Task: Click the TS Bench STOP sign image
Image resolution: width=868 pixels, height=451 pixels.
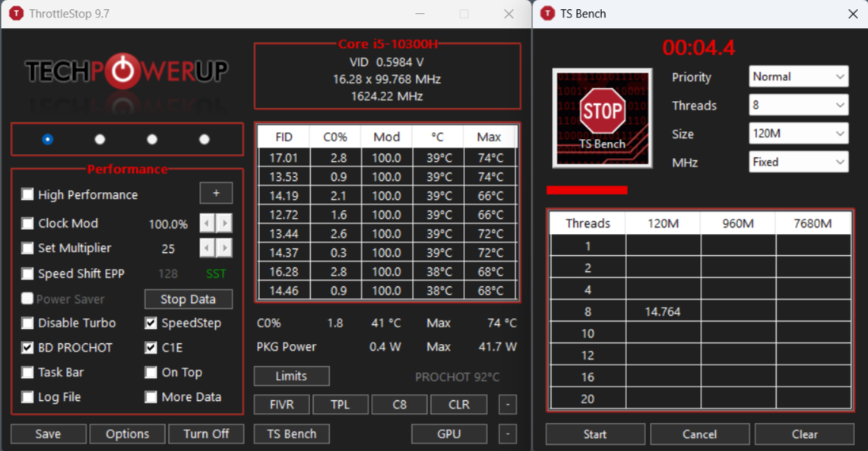Action: pos(602,118)
